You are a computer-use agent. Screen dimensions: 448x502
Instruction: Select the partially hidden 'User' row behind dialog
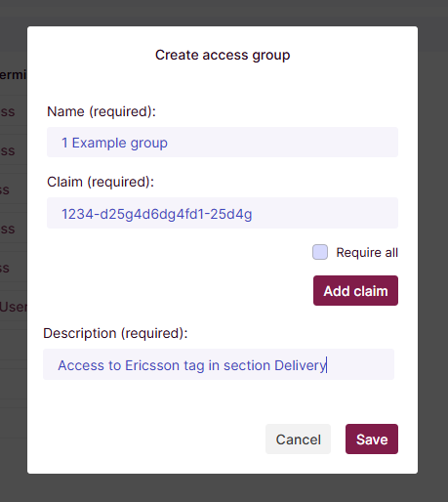pyautogui.click(x=14, y=307)
